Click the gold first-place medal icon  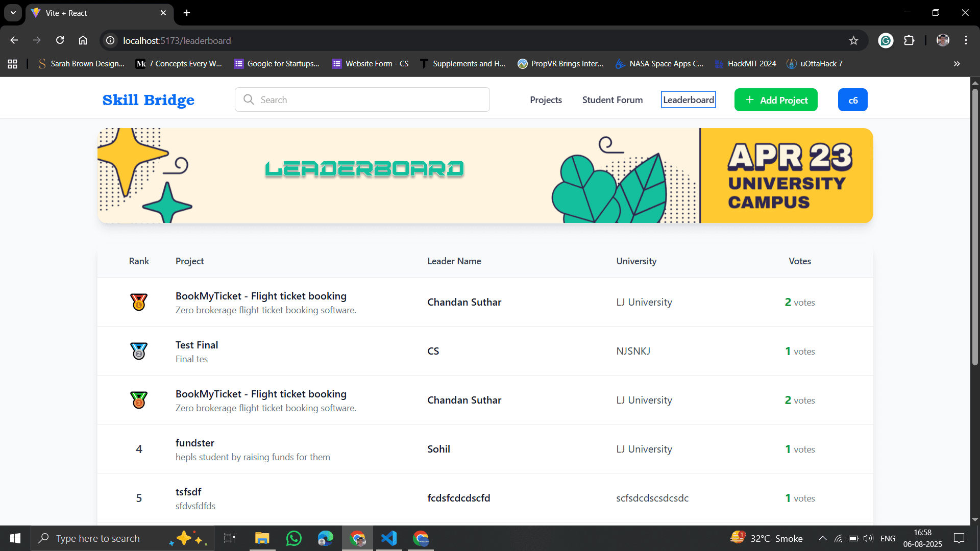pos(139,302)
